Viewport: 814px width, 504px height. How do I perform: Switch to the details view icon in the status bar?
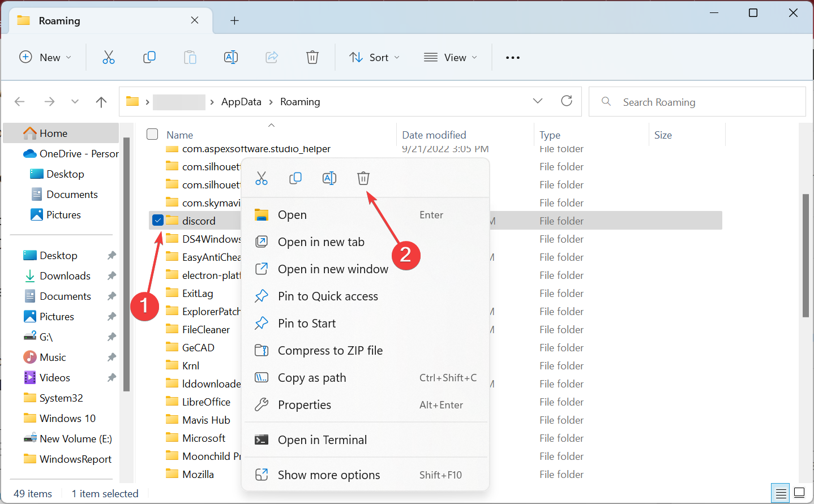(781, 493)
